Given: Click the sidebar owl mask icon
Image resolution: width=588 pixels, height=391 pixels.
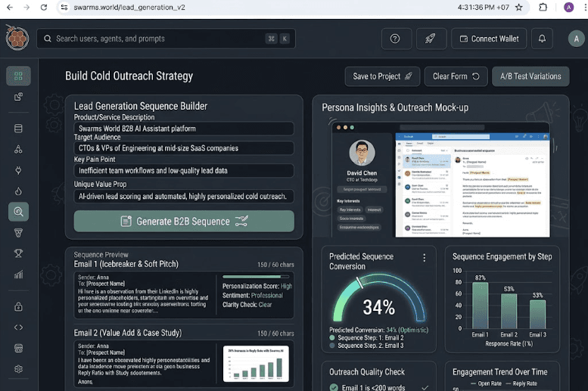Looking at the screenshot, I should click(x=18, y=233).
